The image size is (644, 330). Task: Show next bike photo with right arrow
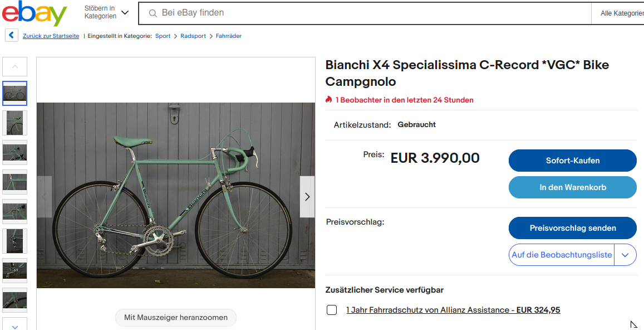(x=307, y=197)
